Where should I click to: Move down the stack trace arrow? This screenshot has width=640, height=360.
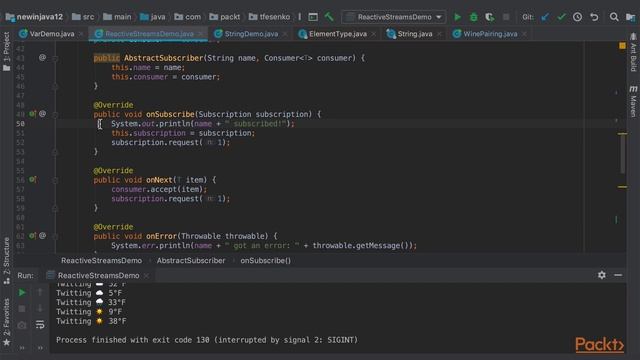40,308
